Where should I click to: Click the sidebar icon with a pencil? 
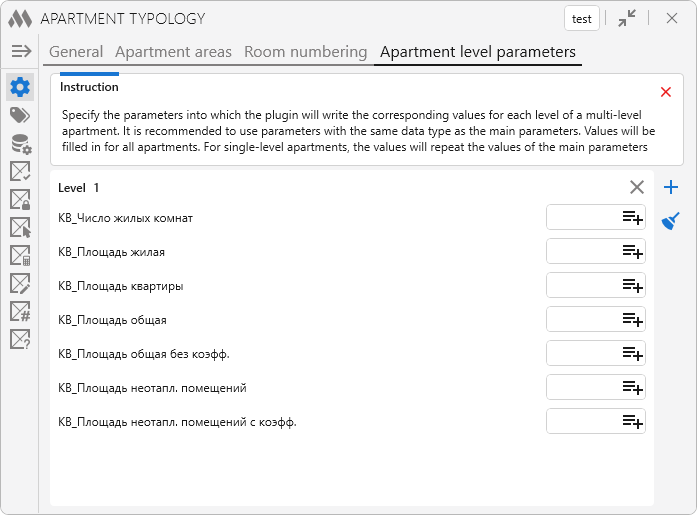click(x=20, y=284)
